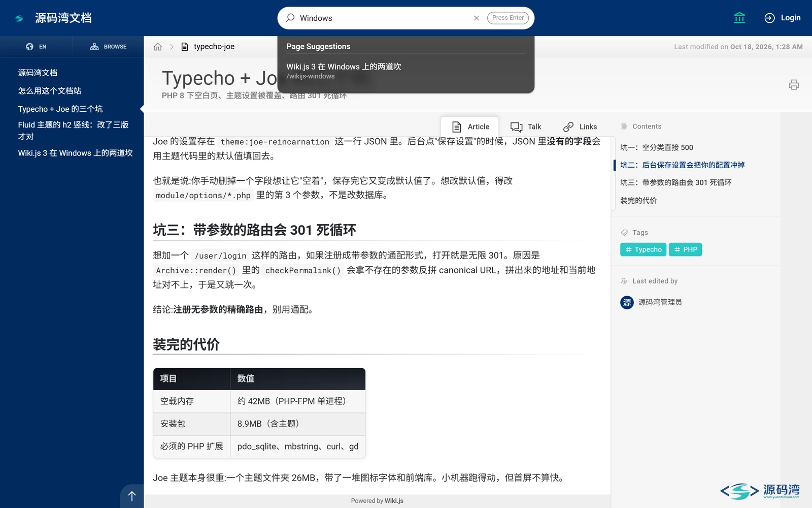Print the page with the printer icon
This screenshot has width=812, height=508.
pyautogui.click(x=794, y=85)
